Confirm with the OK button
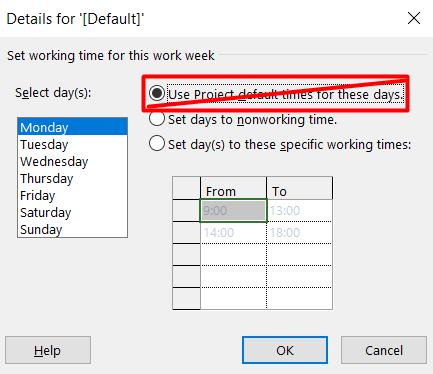The image size is (433, 374). [x=285, y=350]
